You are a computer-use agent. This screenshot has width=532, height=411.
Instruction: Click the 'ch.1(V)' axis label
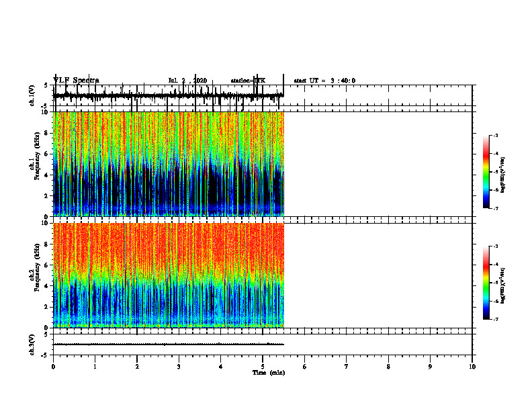(32, 95)
